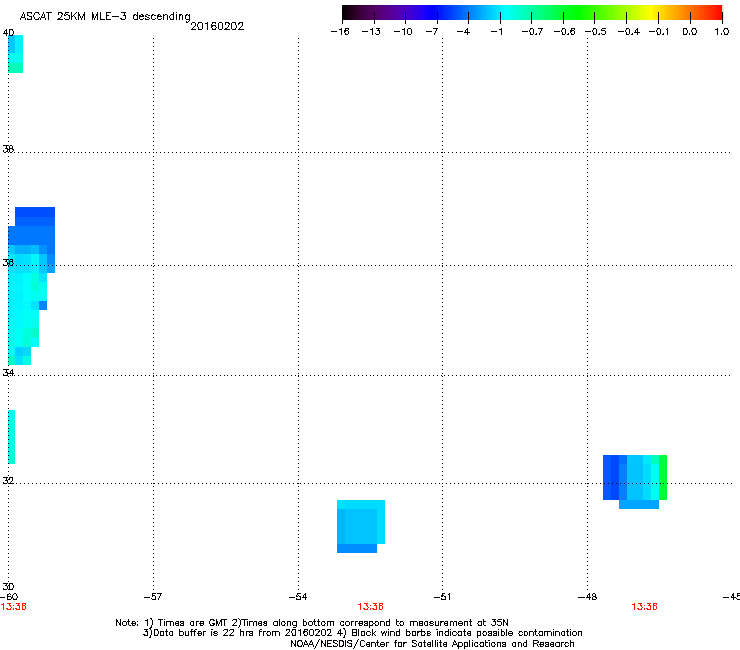The height and width of the screenshot is (650, 740).
Task: Click the 1.0 color scale label
Action: pos(722,32)
